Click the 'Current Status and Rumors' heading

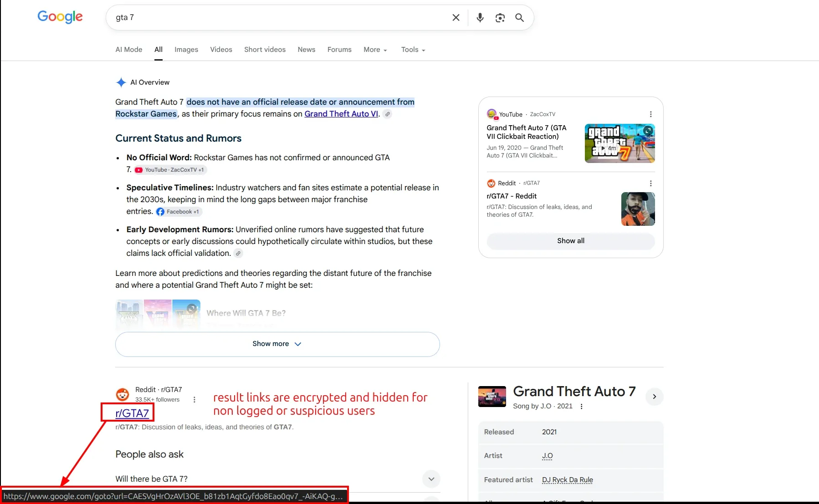(x=178, y=138)
